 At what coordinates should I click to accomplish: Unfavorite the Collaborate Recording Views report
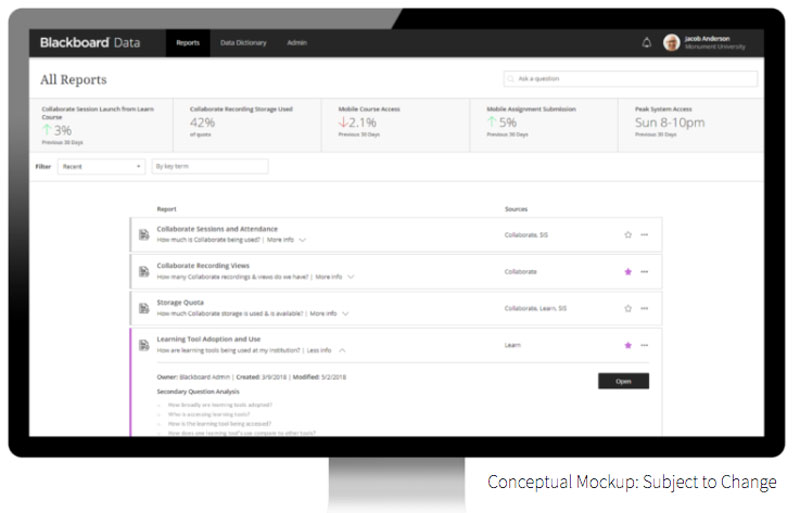(628, 272)
